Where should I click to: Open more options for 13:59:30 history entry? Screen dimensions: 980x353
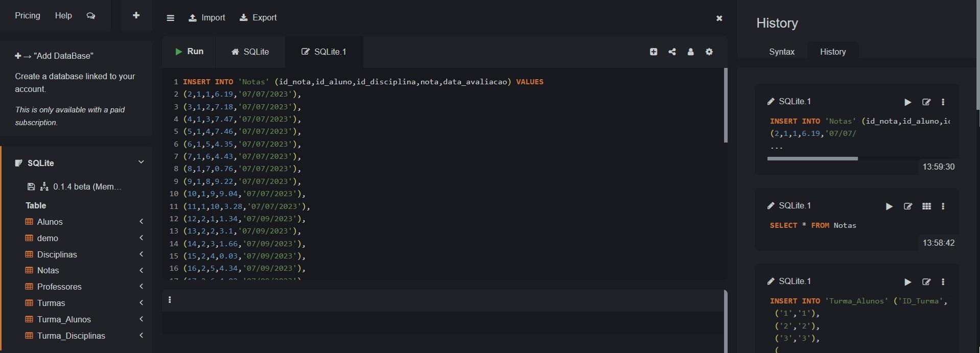coord(943,102)
